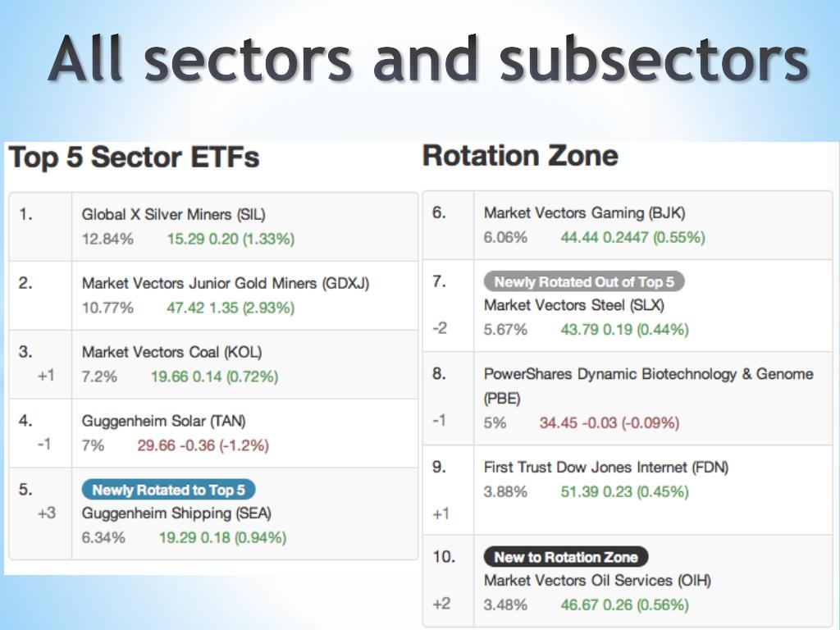Click the rank number 10 cell
Screen dimensions: 840x630
click(449, 581)
